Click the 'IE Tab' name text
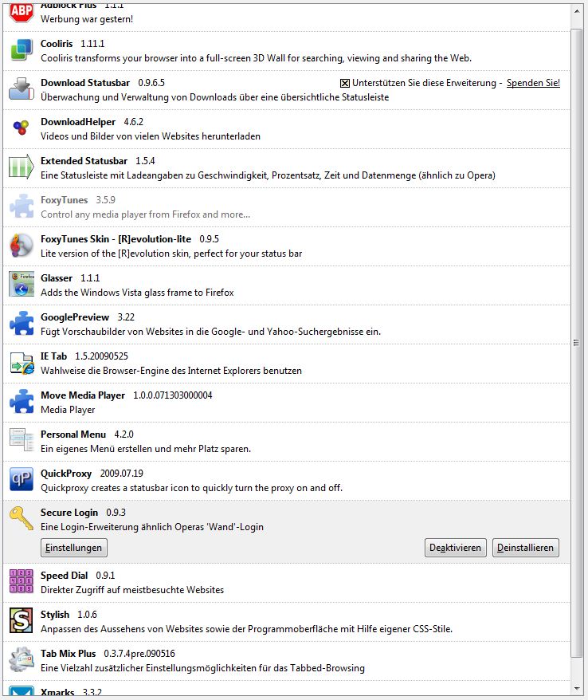Viewport: 588px width, 700px height. [53, 356]
